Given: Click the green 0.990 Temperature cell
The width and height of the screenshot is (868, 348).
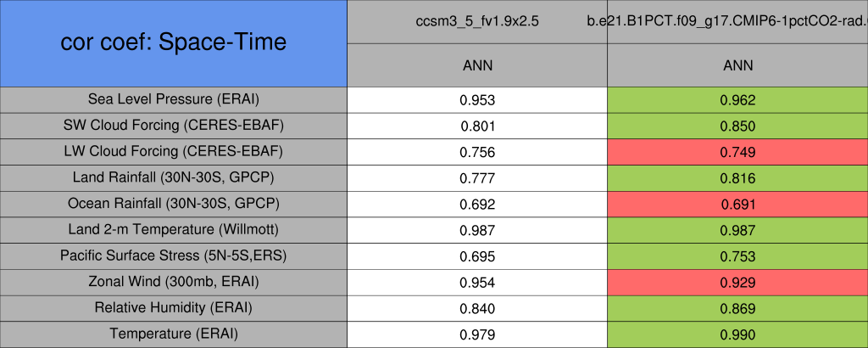Looking at the screenshot, I should [737, 335].
